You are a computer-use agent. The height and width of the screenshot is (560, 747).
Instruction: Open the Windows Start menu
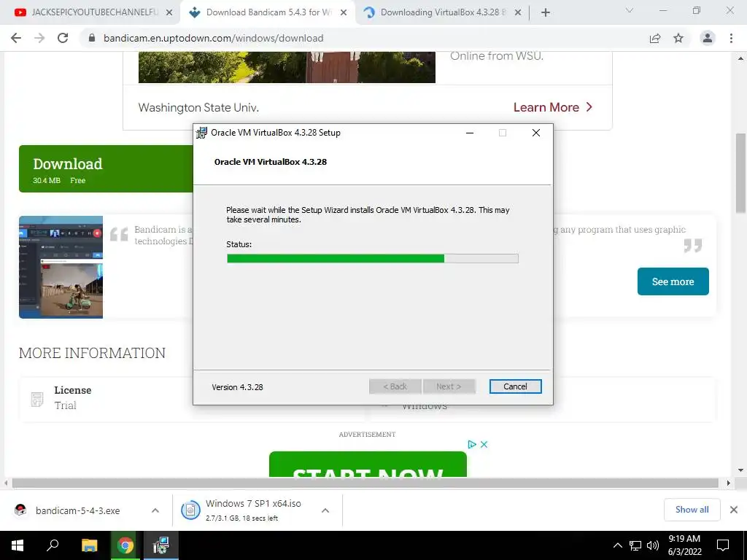coord(18,545)
